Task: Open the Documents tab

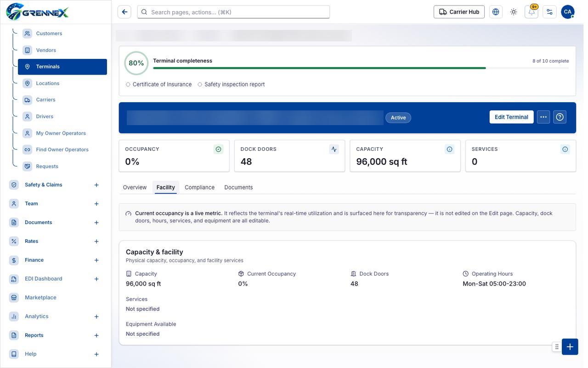Action: [239, 187]
